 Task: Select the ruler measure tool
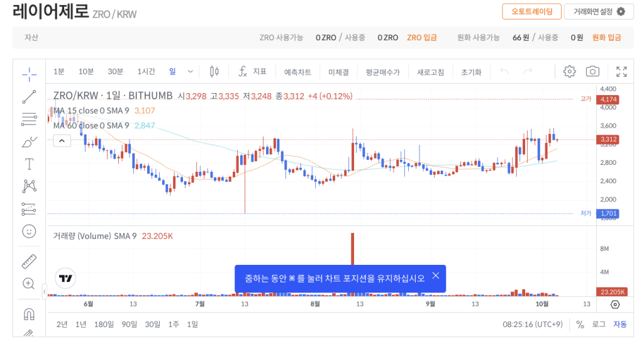[29, 261]
